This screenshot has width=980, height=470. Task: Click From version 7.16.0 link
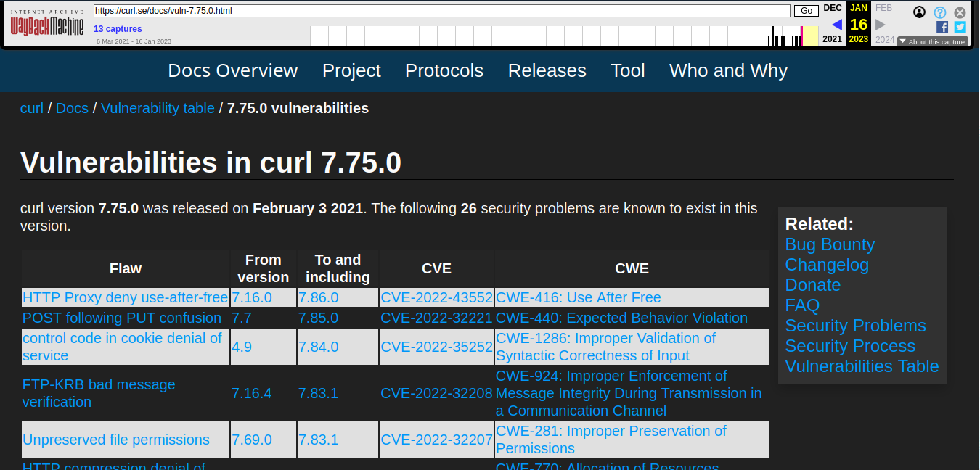[252, 297]
